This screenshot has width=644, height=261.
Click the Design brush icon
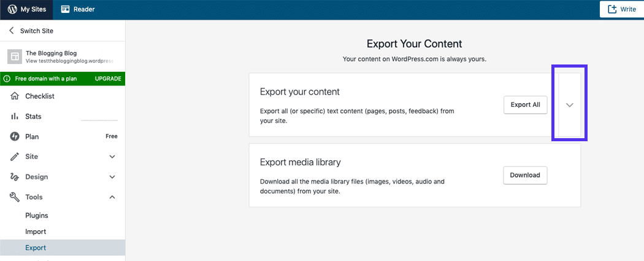click(15, 177)
